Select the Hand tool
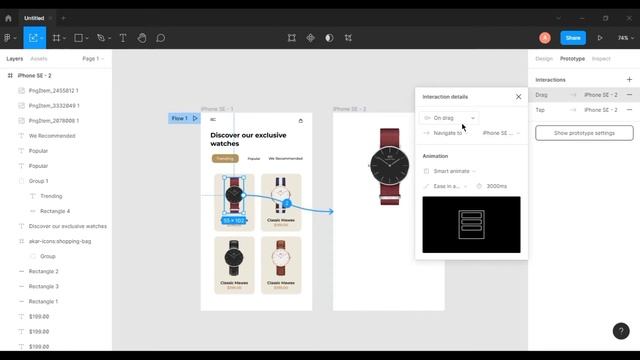The image size is (640, 360). click(x=142, y=38)
